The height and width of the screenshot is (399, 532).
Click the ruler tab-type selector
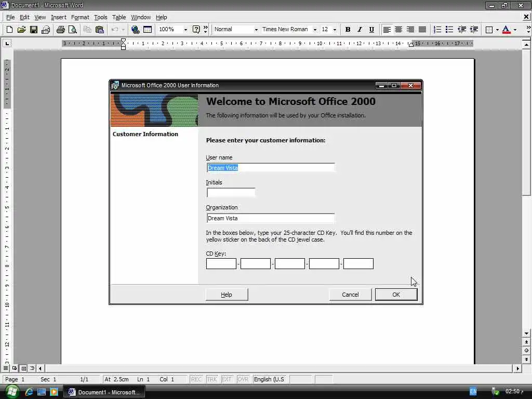(7, 43)
